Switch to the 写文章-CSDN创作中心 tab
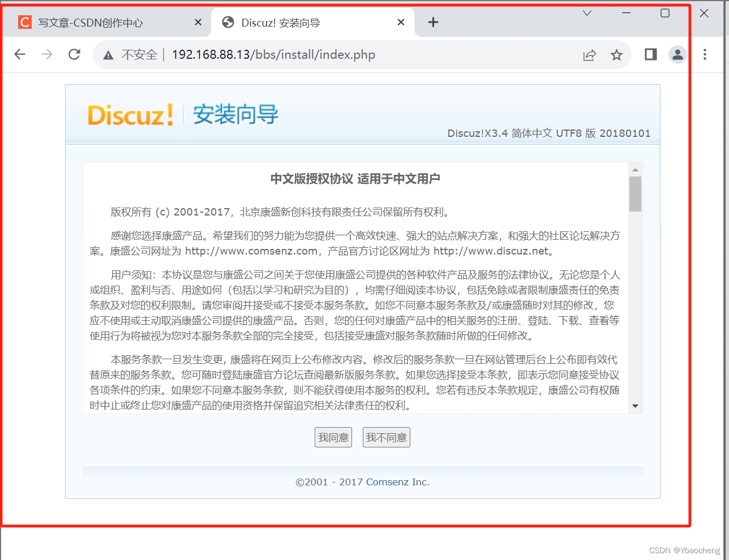Screen dimensions: 729x560 (108, 23)
